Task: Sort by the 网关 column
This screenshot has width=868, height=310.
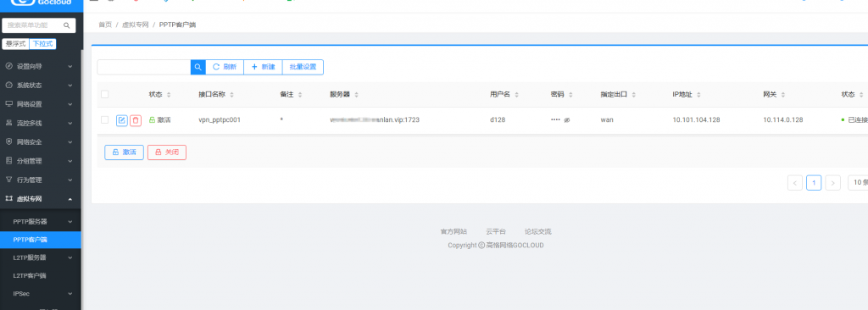Action: point(783,95)
